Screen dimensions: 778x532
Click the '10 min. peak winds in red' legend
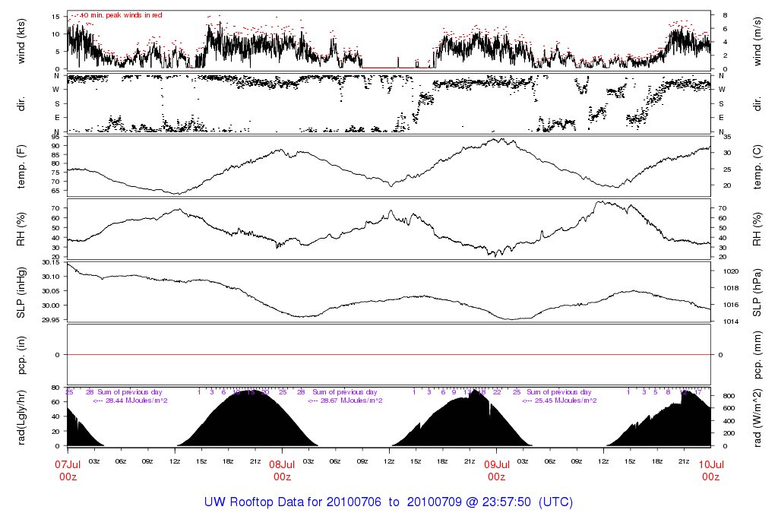click(121, 15)
